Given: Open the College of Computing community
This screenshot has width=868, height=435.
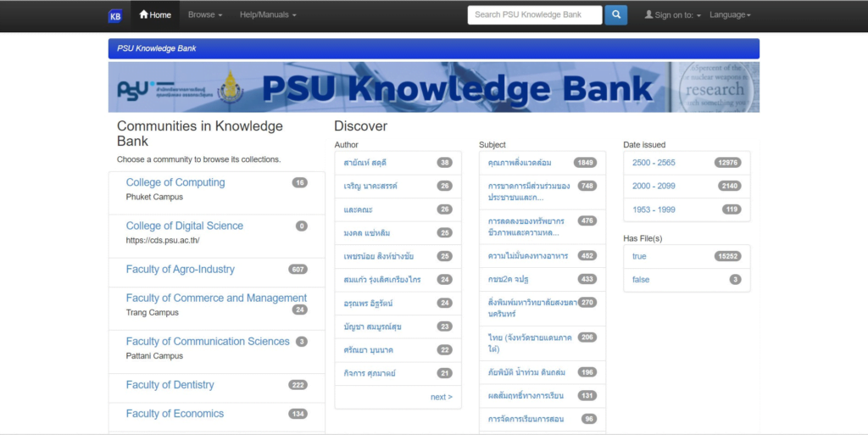Looking at the screenshot, I should tap(175, 182).
